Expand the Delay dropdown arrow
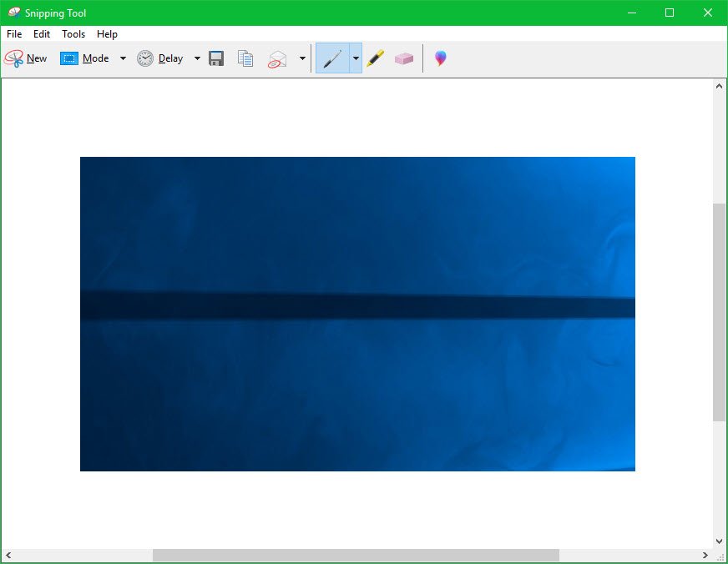Screen dimensions: 728x564 197,58
